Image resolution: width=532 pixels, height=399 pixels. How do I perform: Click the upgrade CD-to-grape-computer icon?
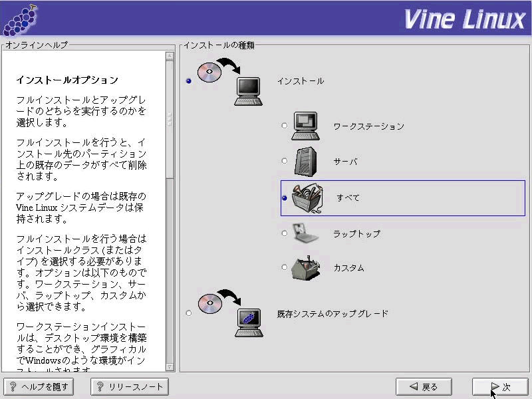231,313
